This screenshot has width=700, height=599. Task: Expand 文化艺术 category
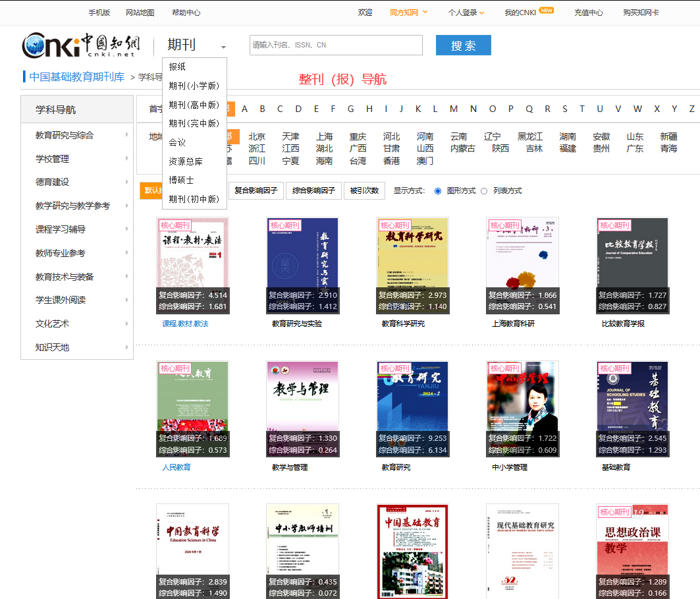pyautogui.click(x=77, y=324)
